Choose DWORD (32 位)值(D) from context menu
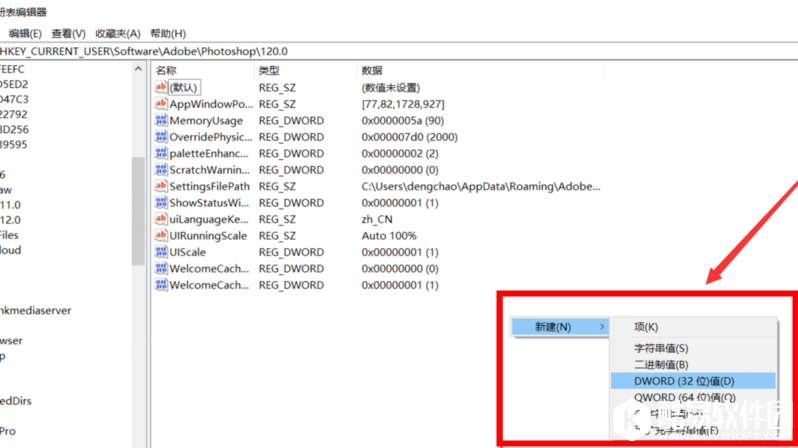This screenshot has height=448, width=798. (684, 381)
